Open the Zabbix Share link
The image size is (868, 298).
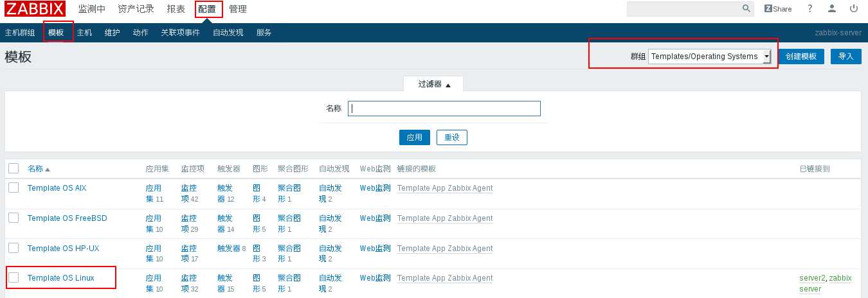[x=778, y=9]
